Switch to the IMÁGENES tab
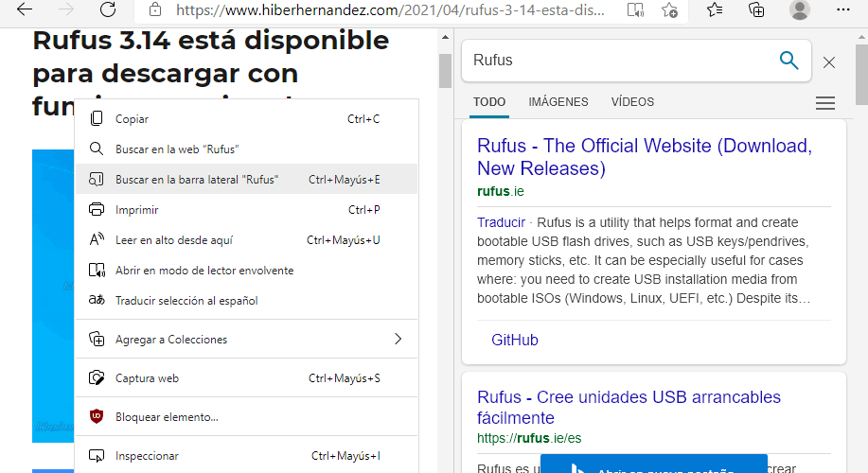The height and width of the screenshot is (473, 868). point(558,102)
